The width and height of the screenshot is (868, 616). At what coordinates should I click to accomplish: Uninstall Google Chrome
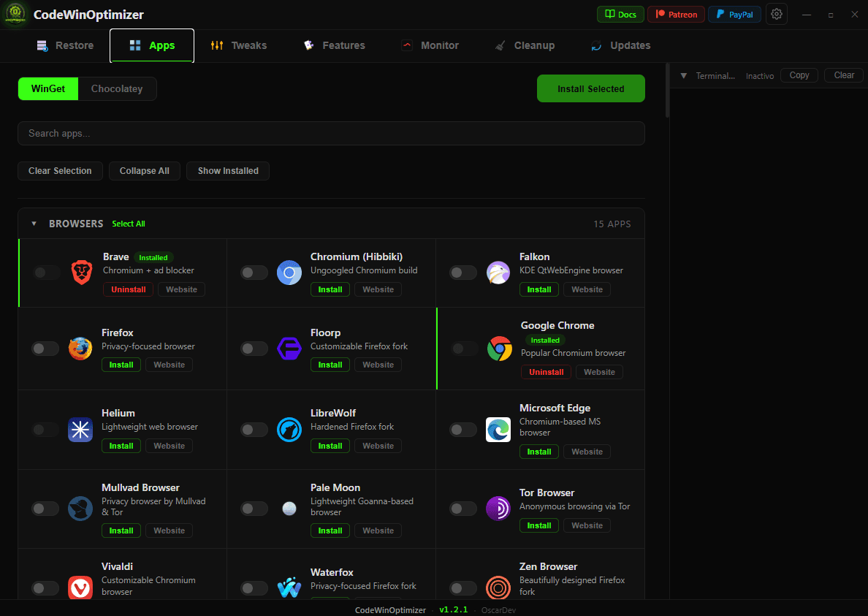546,372
